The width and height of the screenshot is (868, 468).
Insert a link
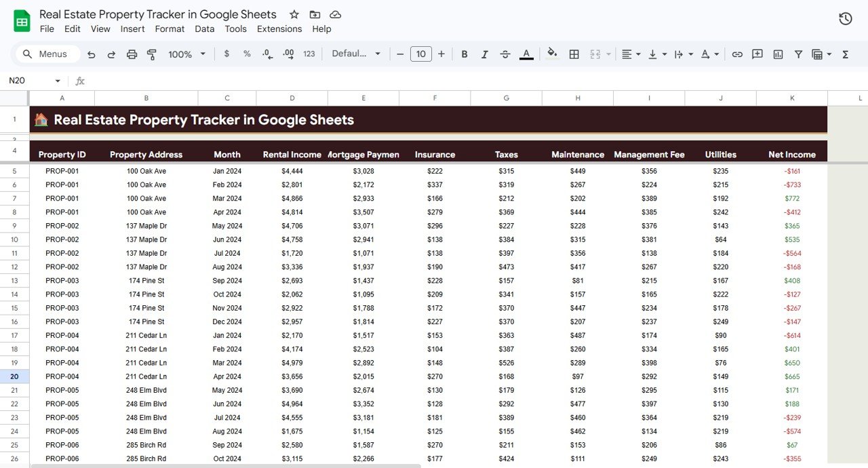tap(737, 54)
